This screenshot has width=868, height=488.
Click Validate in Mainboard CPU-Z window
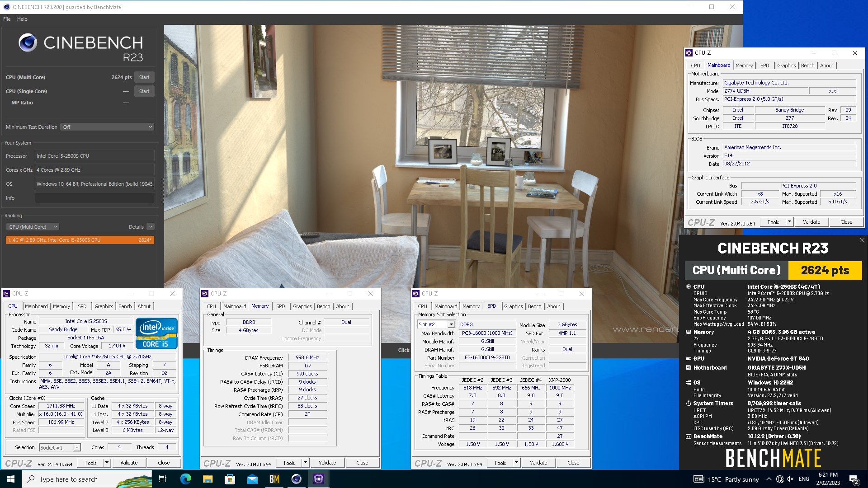(811, 222)
